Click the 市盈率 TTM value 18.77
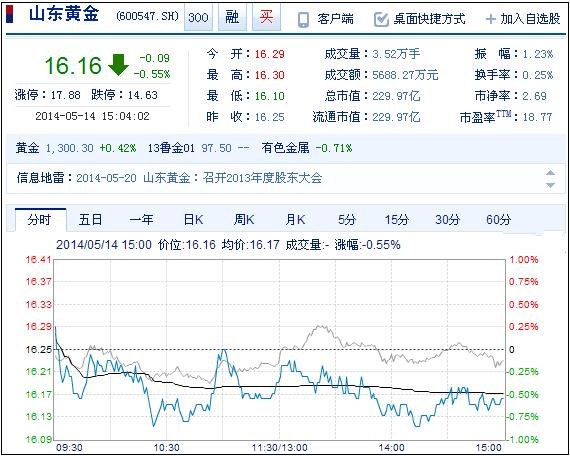The height and width of the screenshot is (456, 570). coord(537,117)
